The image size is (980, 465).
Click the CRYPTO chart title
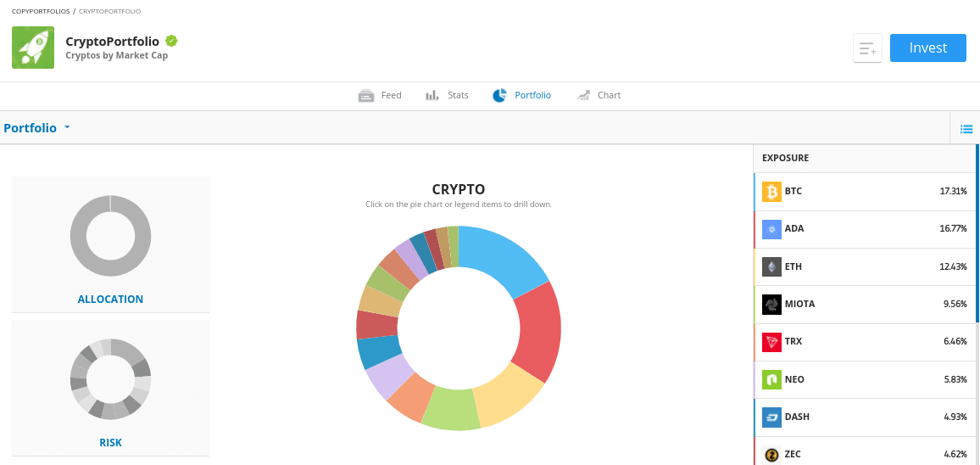(x=458, y=189)
